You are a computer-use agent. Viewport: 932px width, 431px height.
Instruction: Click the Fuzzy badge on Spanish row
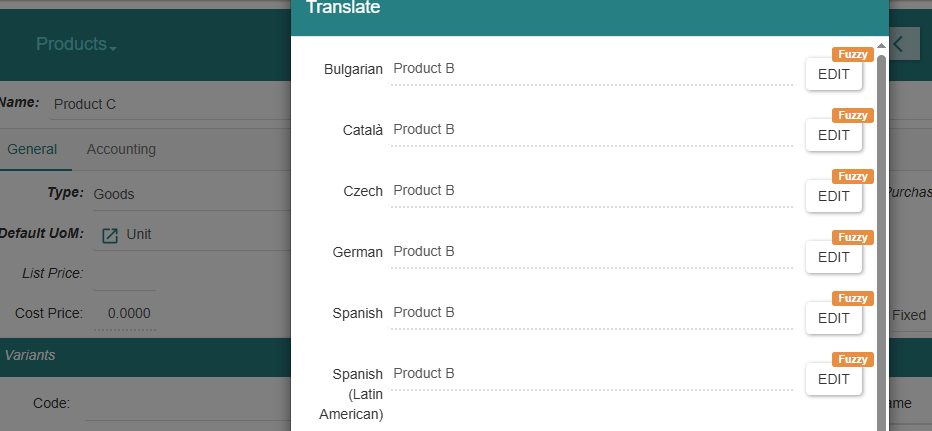853,298
